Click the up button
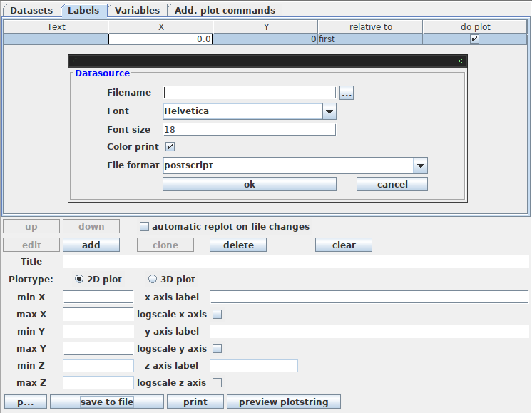The height and width of the screenshot is (413, 532). 31,226
